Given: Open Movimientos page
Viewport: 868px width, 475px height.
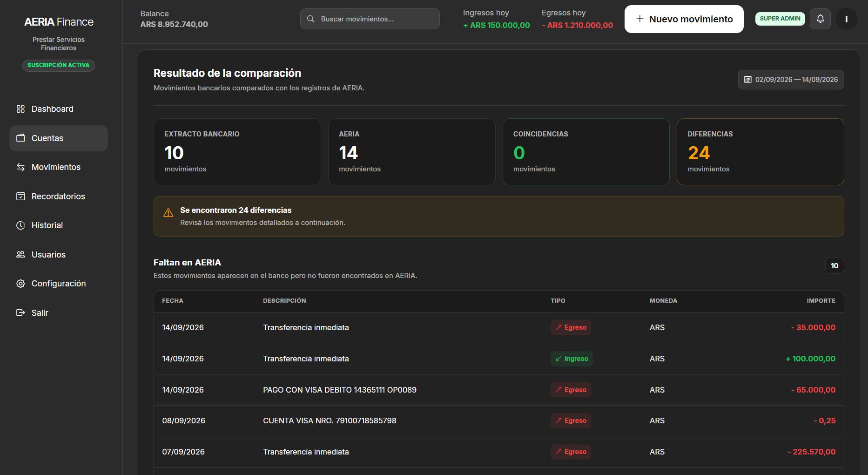Looking at the screenshot, I should click(x=59, y=167).
